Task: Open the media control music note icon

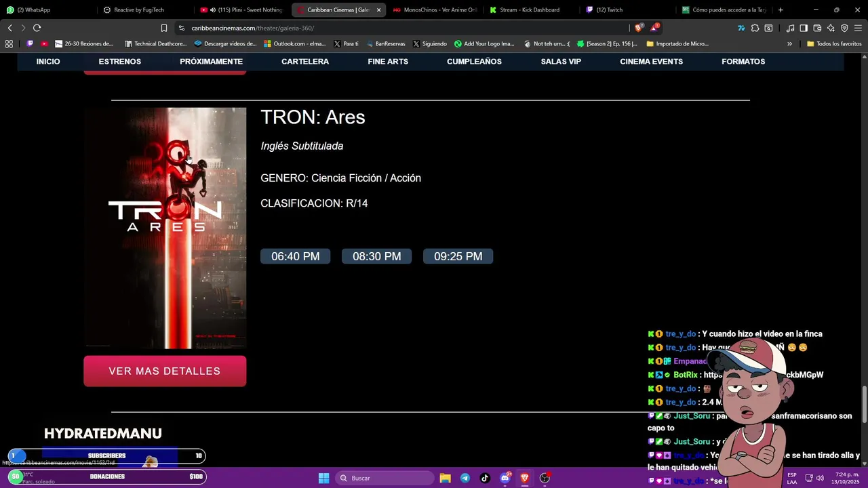Action: [x=790, y=28]
